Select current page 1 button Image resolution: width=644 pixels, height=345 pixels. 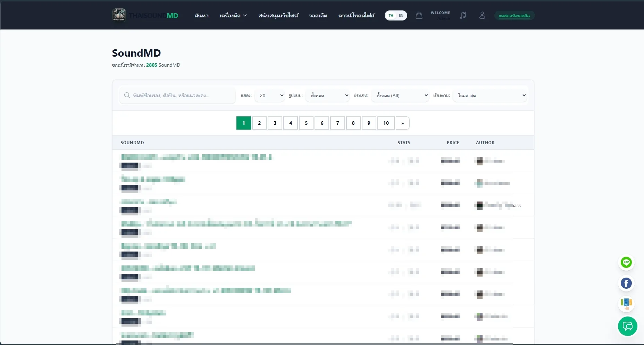point(244,123)
